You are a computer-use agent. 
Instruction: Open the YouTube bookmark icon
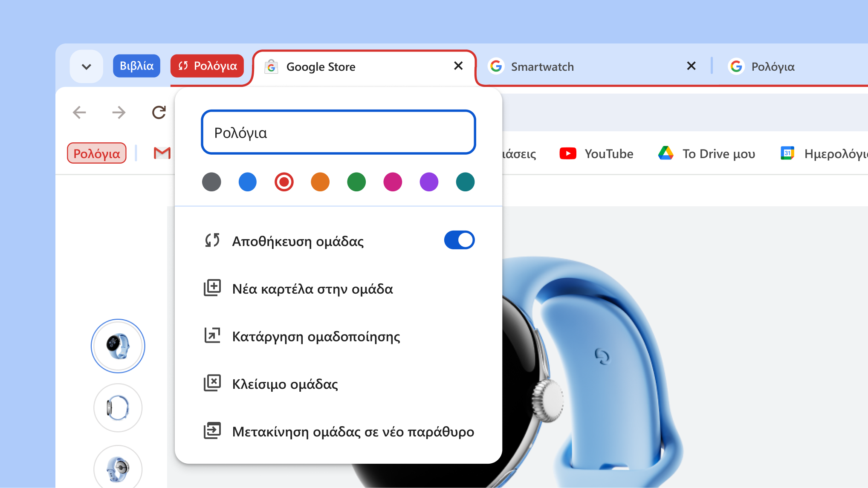567,153
